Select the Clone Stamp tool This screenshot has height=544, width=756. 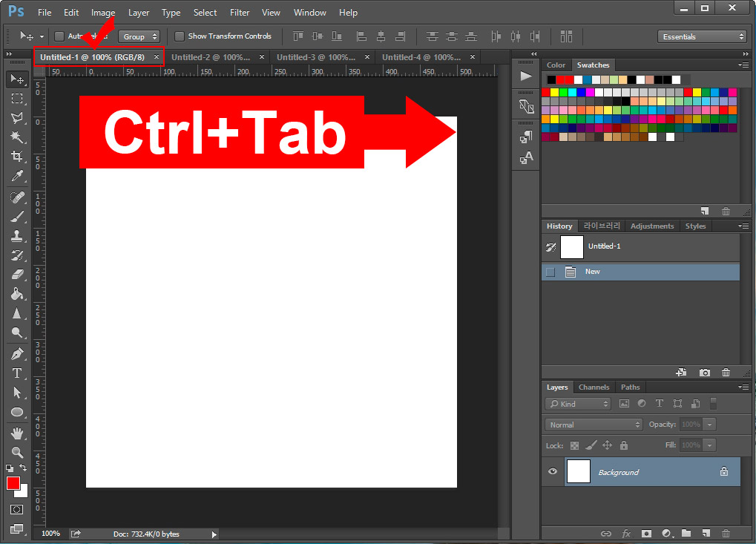tap(17, 236)
